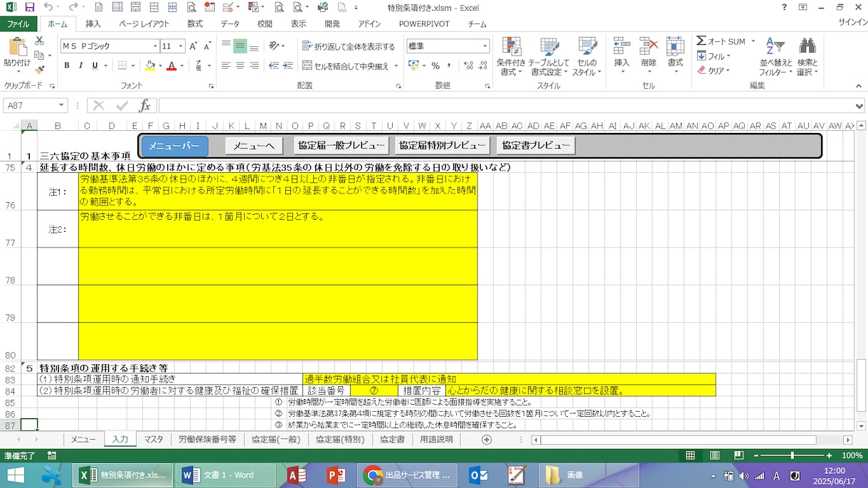
Task: Open Excel Help question mark
Action: tap(785, 7)
